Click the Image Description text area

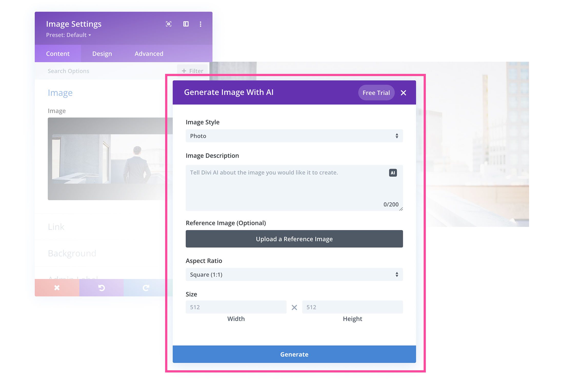point(294,187)
